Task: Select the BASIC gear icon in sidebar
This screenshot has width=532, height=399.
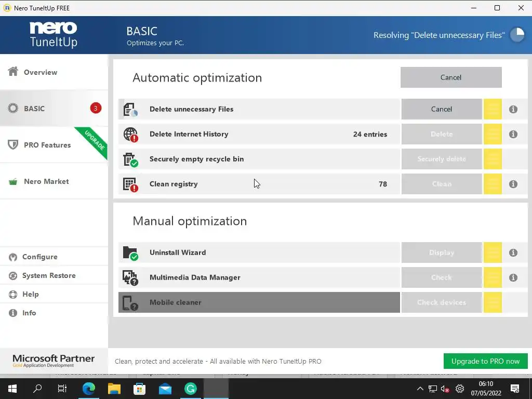Action: pos(13,108)
